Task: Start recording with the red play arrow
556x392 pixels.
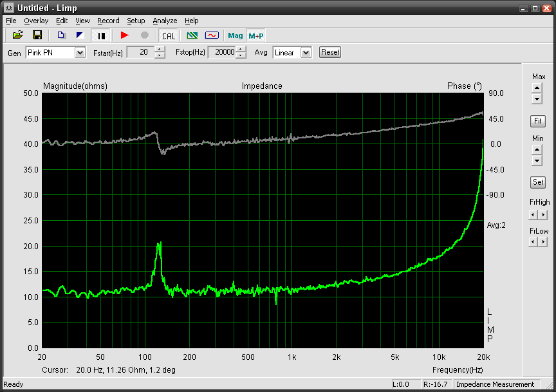Action: coord(124,35)
